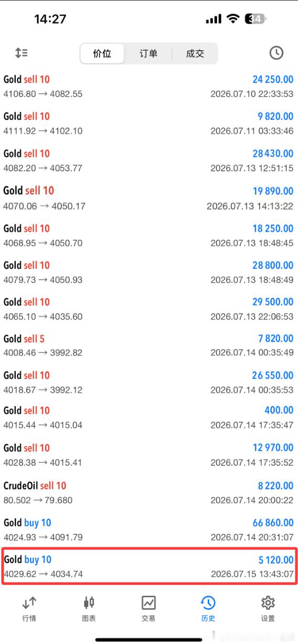The height and width of the screenshot is (644, 298).
Task: Open the clock date-range filter icon
Action: (x=276, y=53)
